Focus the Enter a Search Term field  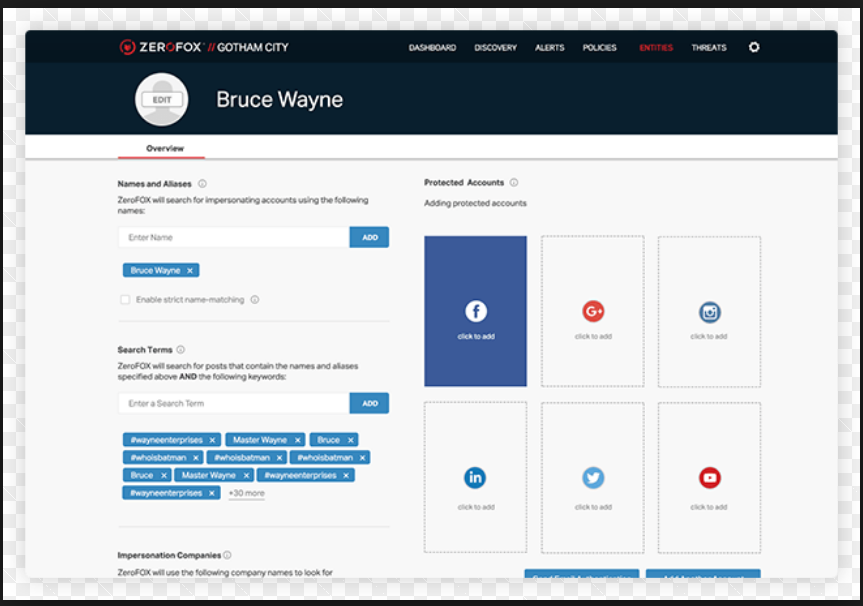(x=233, y=403)
